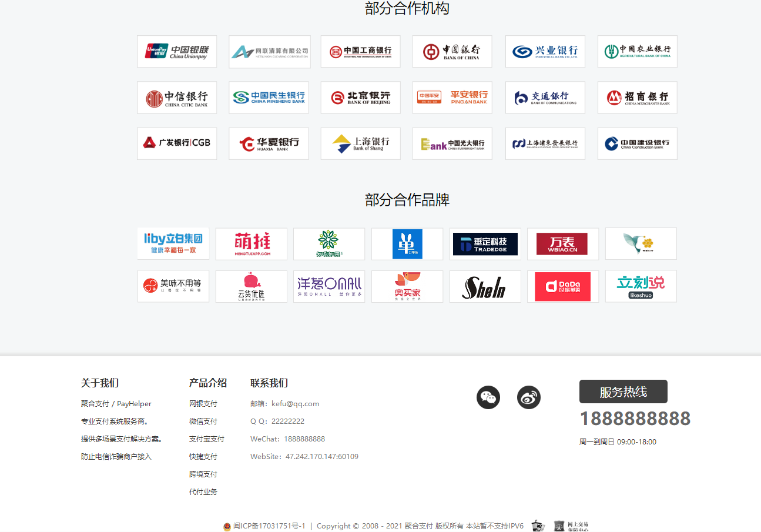The image size is (761, 532).
Task: Select the hummingbird brand logo
Action: 641,244
